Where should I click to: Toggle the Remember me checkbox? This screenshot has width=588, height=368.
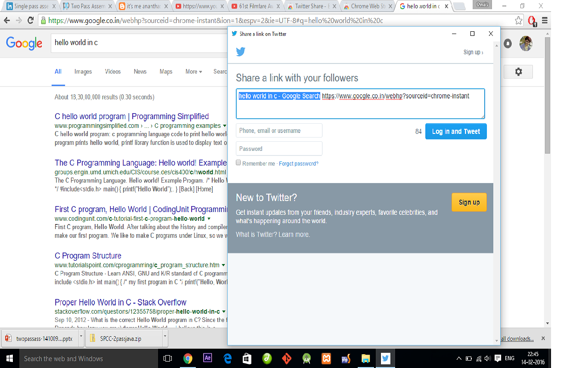pos(238,162)
